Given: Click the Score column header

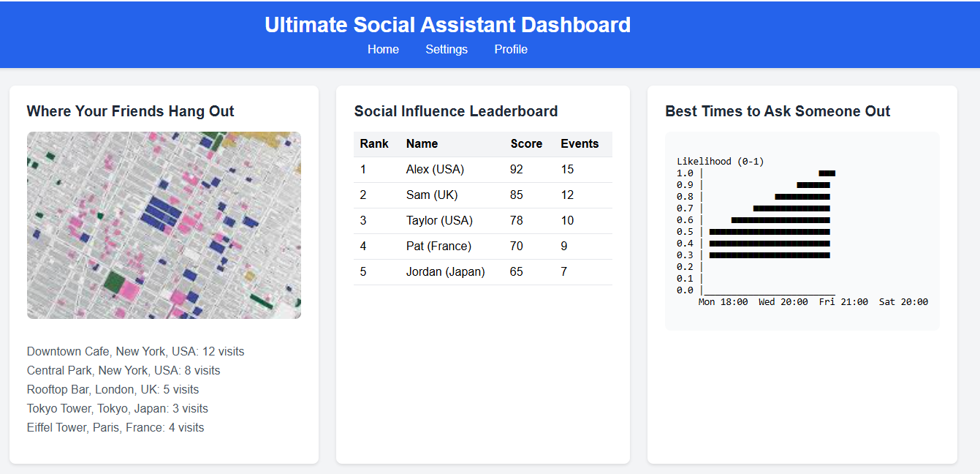Looking at the screenshot, I should 526,143.
